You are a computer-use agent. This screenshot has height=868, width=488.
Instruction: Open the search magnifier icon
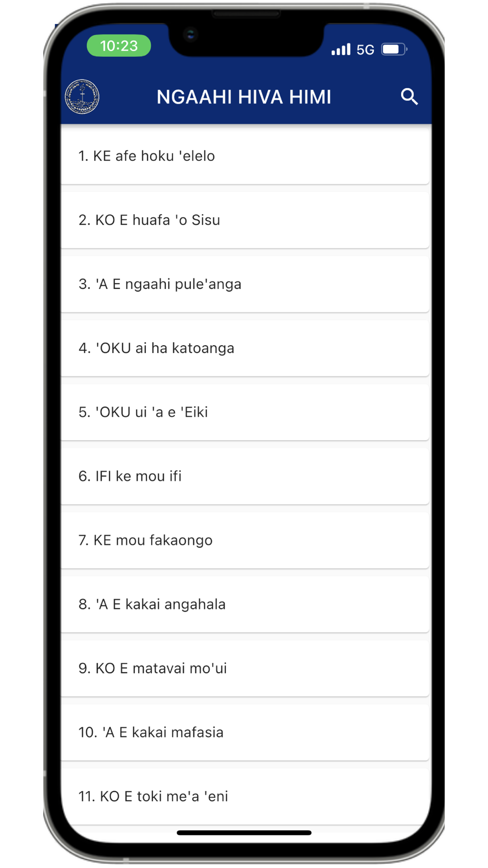(x=409, y=97)
